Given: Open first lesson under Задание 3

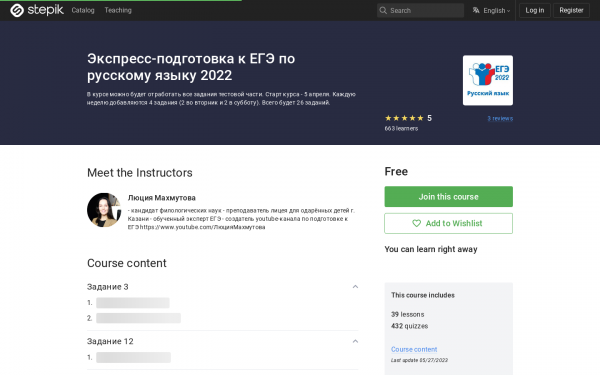Looking at the screenshot, I should coord(133,303).
